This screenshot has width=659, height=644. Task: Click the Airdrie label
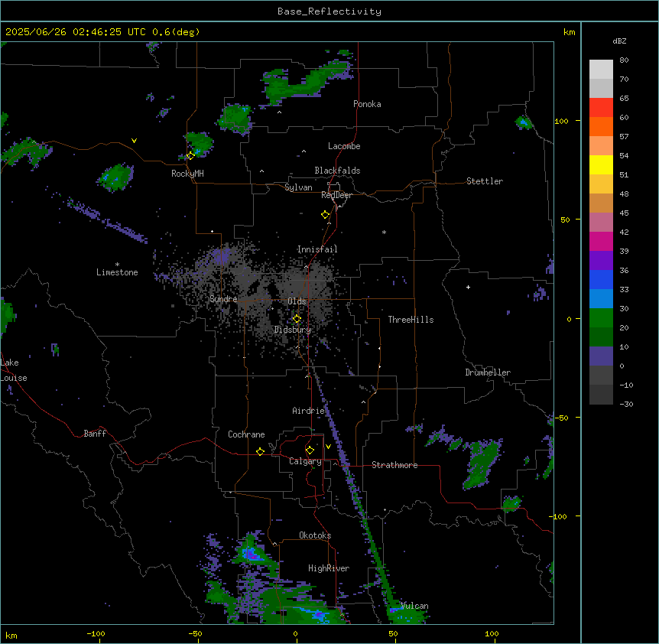[x=309, y=411]
